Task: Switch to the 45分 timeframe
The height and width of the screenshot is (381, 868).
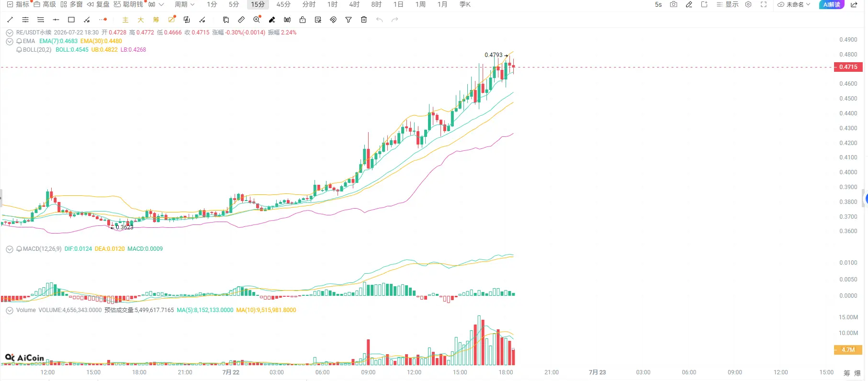Action: [283, 4]
